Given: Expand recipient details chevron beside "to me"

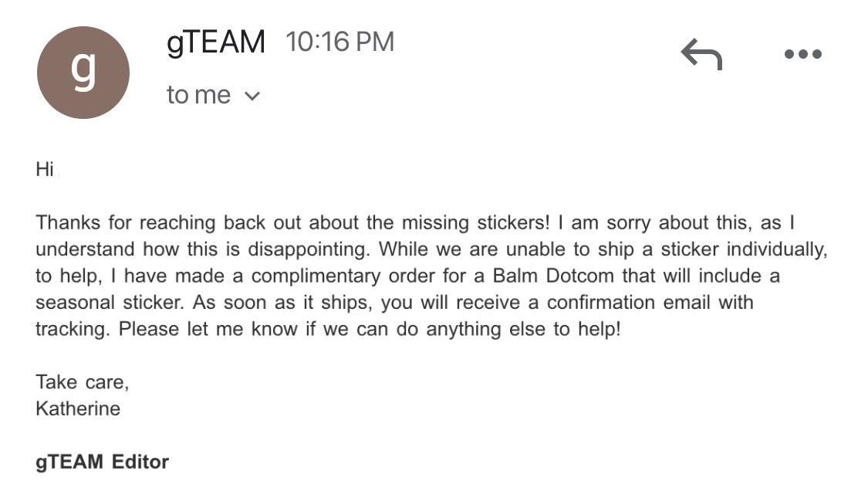Looking at the screenshot, I should click(x=252, y=96).
